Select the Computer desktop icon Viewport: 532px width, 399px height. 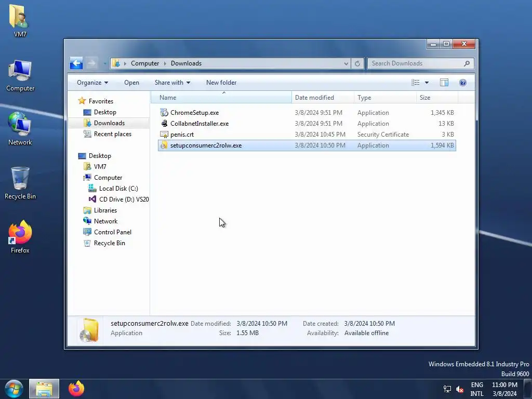click(x=20, y=75)
